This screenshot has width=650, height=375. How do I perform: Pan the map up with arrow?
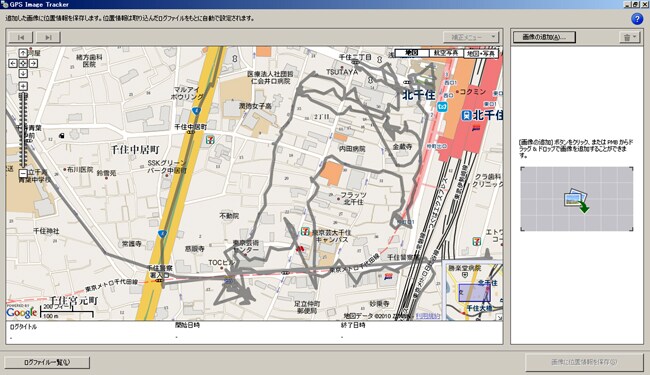[23, 53]
